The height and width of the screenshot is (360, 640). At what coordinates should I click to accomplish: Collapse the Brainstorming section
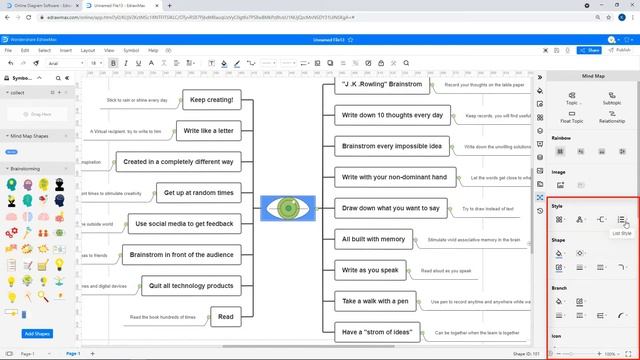point(7,169)
